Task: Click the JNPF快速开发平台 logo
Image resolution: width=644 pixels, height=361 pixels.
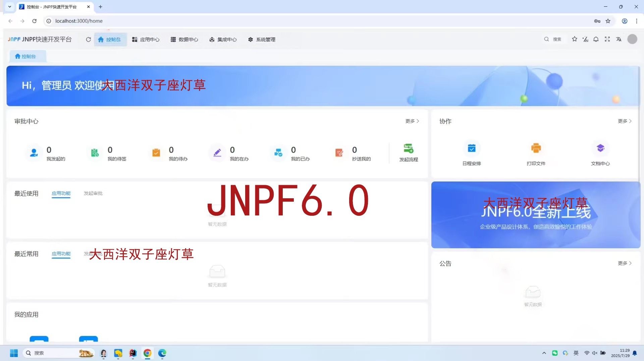Action: (40, 39)
